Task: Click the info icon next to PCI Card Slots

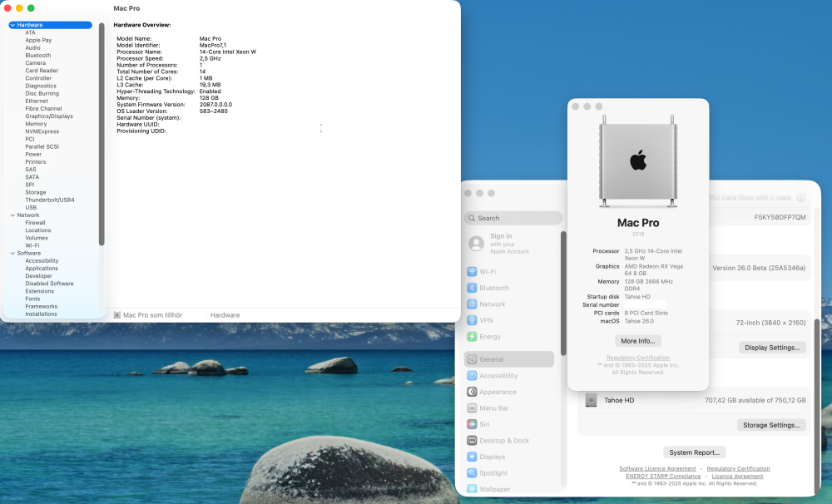Action: click(800, 197)
